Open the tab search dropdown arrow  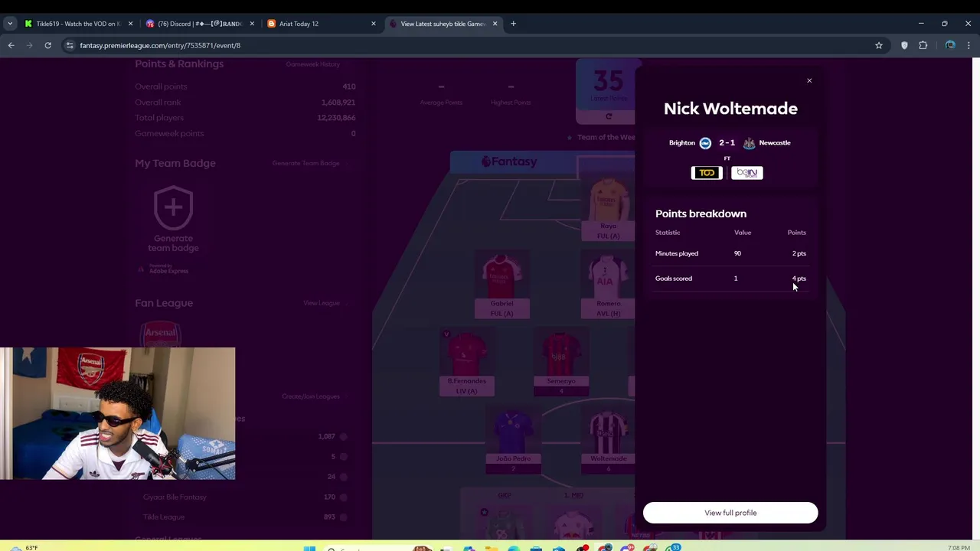click(x=9, y=24)
